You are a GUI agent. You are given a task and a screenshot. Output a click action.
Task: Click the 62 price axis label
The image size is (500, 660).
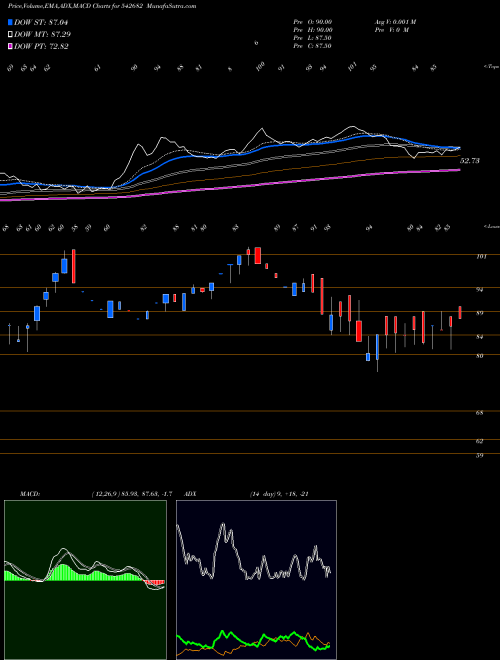tap(480, 441)
